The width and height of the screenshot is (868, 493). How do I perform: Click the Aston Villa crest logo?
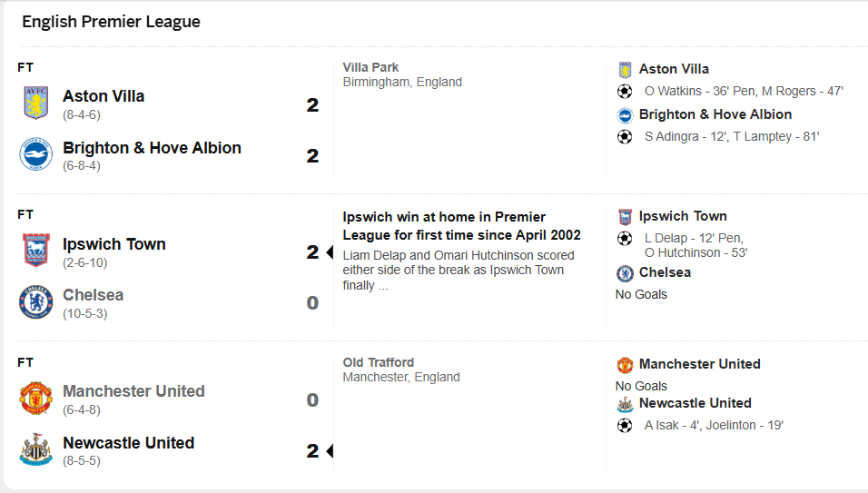pyautogui.click(x=36, y=104)
